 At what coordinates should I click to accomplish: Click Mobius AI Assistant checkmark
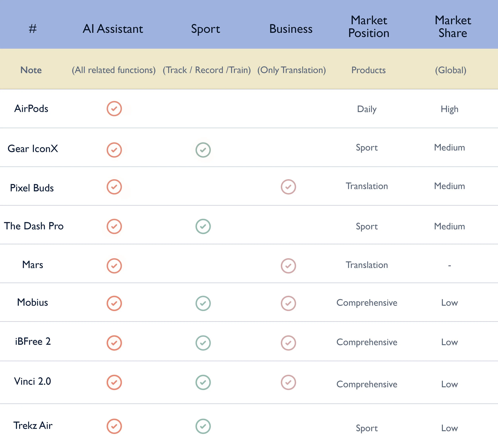pos(114,303)
